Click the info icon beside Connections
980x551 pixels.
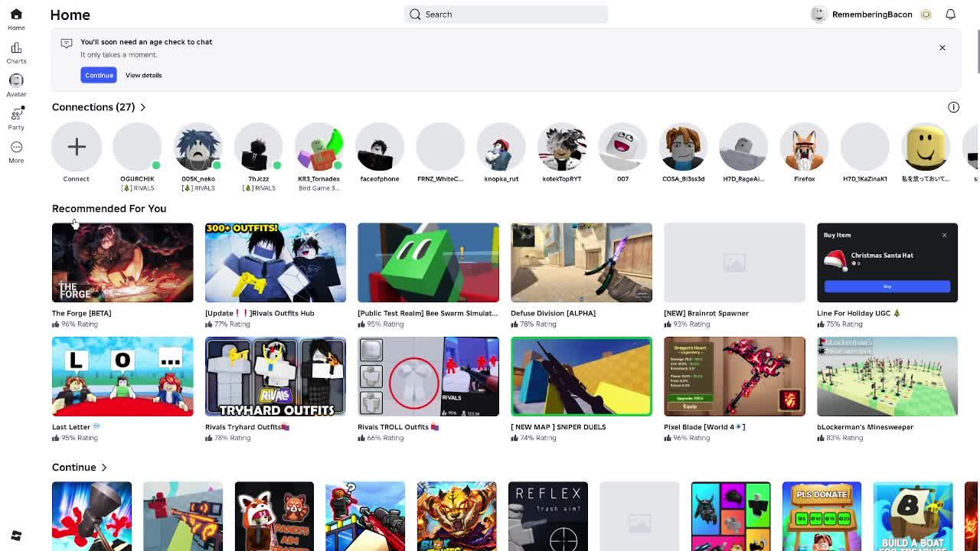953,107
